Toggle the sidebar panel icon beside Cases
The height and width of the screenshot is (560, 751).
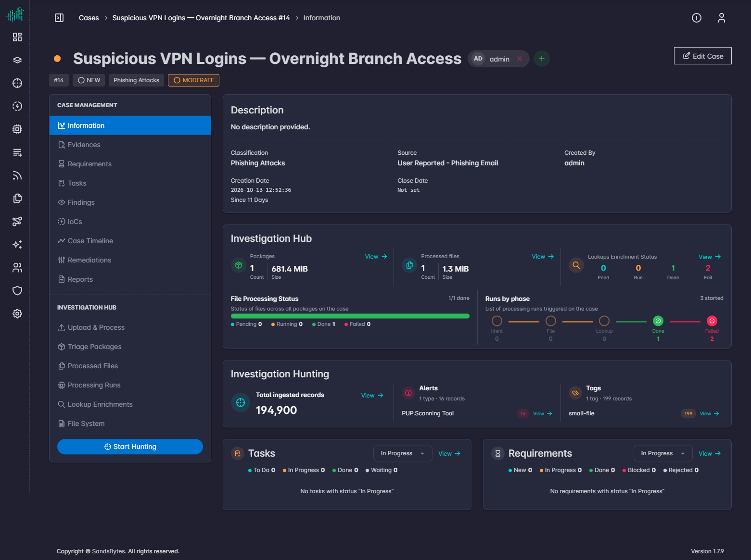pyautogui.click(x=59, y=18)
